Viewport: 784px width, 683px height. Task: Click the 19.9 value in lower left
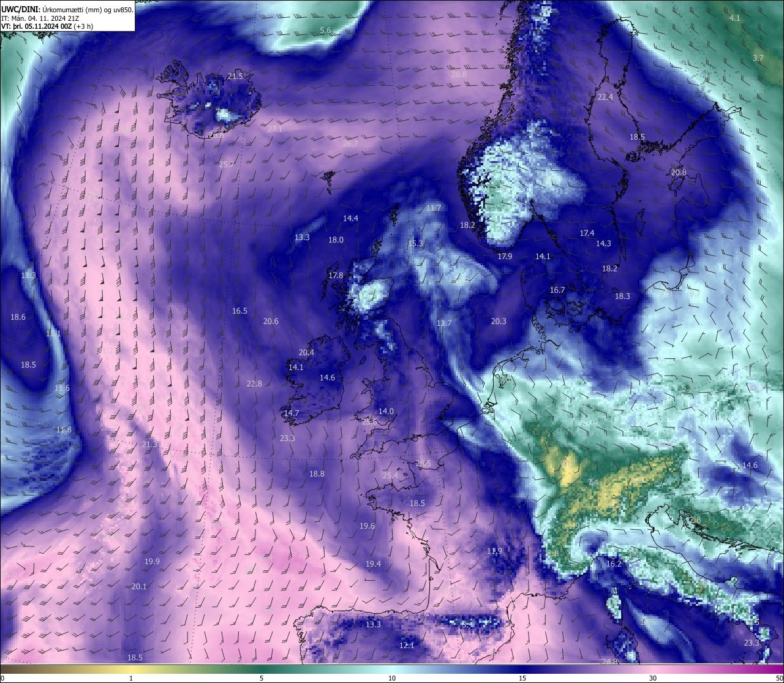pyautogui.click(x=152, y=561)
